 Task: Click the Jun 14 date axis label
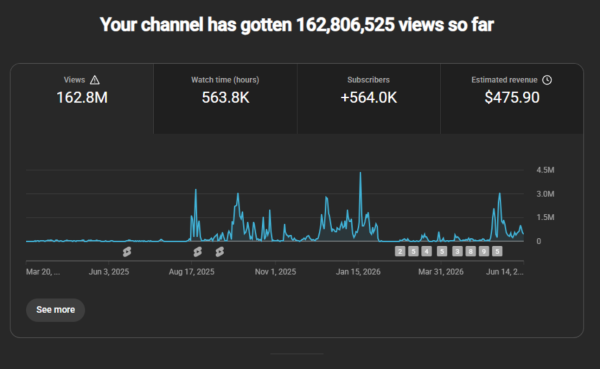[x=505, y=272]
